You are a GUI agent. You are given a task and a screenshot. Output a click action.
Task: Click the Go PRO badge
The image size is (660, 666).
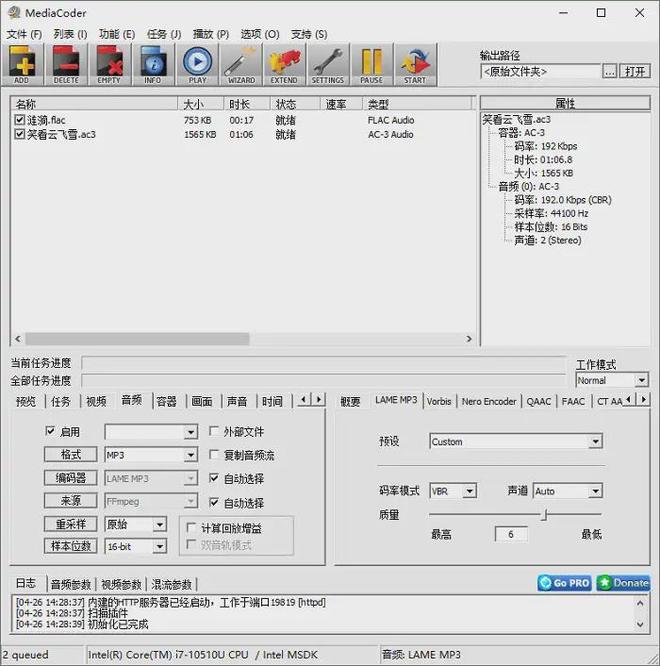tap(564, 583)
